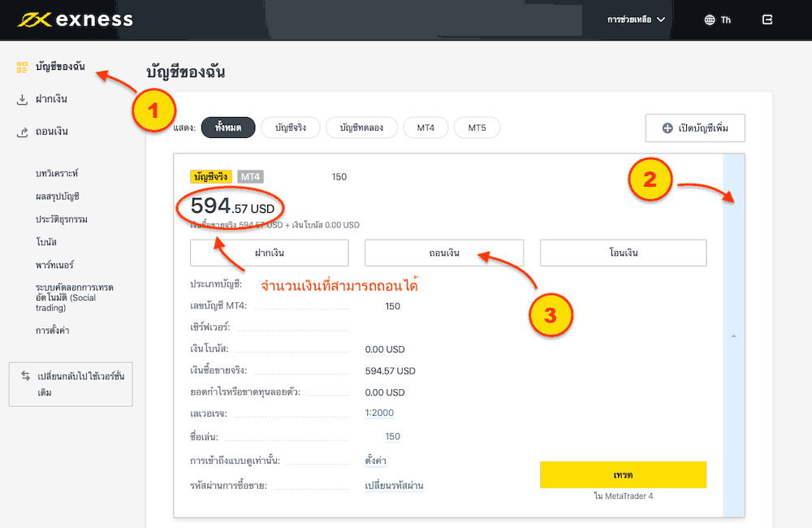Open ฝากเงิน in sidebar
This screenshot has height=528, width=812.
(51, 98)
